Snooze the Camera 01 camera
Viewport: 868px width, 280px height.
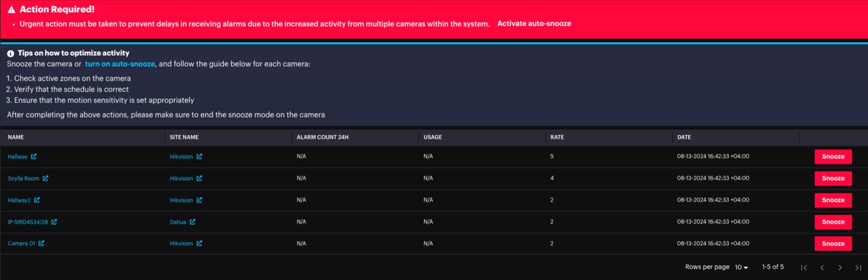click(833, 243)
